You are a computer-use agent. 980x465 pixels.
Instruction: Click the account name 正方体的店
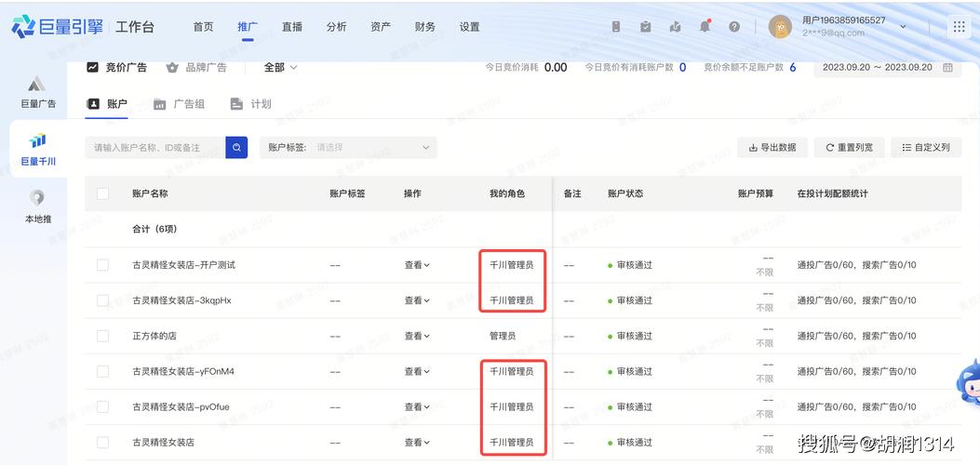[x=154, y=336]
